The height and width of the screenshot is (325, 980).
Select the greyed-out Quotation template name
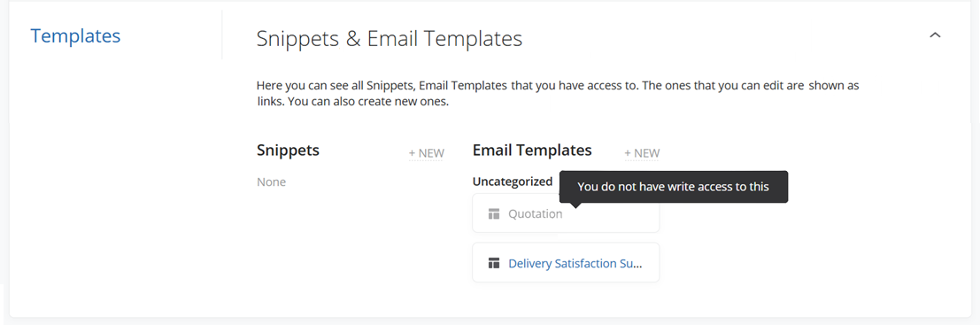(535, 213)
